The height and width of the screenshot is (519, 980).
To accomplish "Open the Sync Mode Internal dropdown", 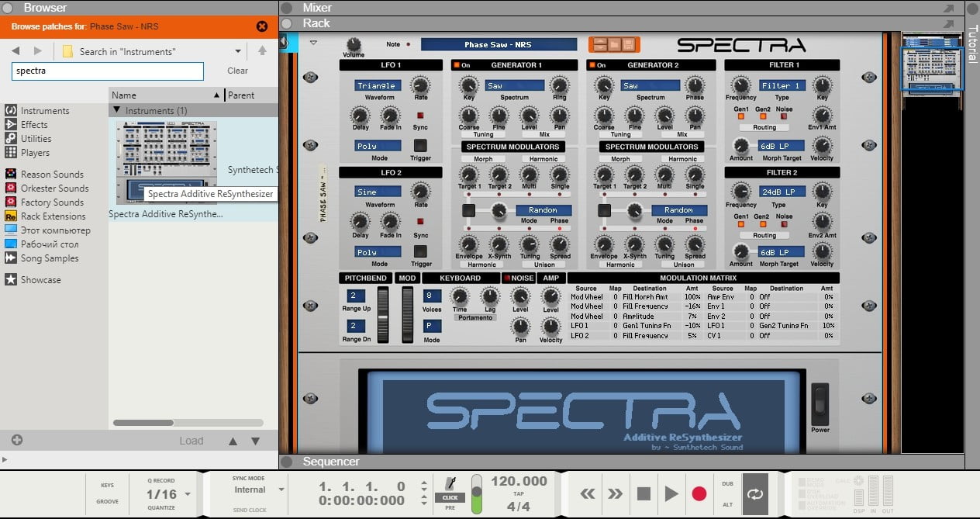I will (x=281, y=490).
